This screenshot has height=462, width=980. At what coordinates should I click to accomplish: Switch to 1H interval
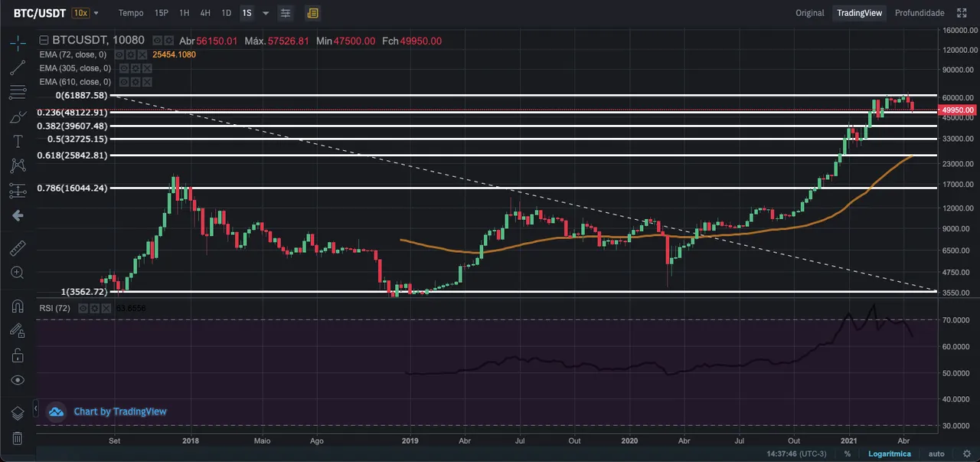click(x=185, y=13)
